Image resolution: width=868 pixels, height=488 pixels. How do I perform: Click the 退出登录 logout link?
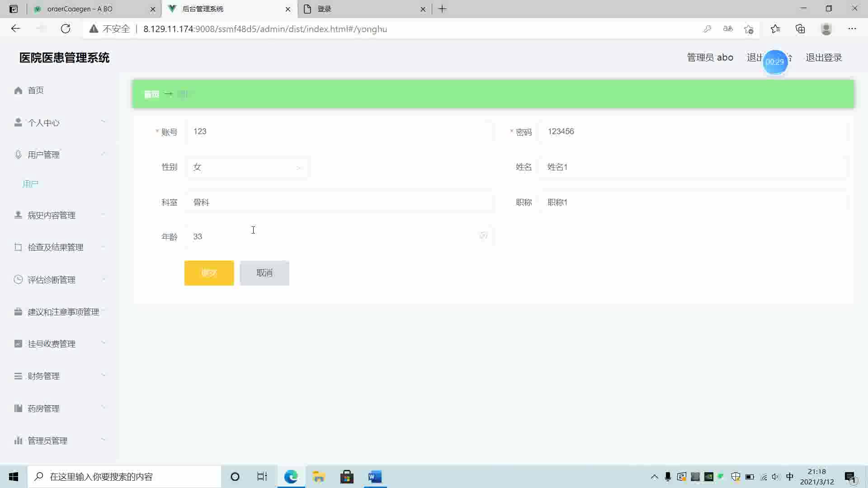[x=823, y=57]
